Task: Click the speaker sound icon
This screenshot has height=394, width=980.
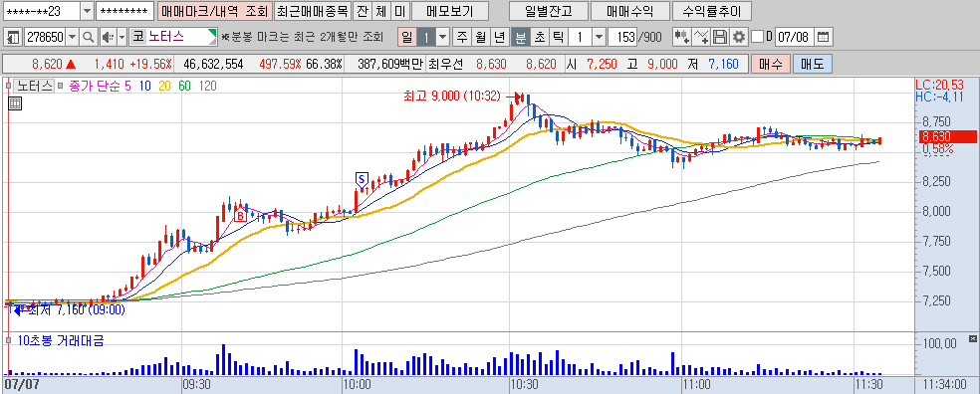Action: tap(107, 38)
